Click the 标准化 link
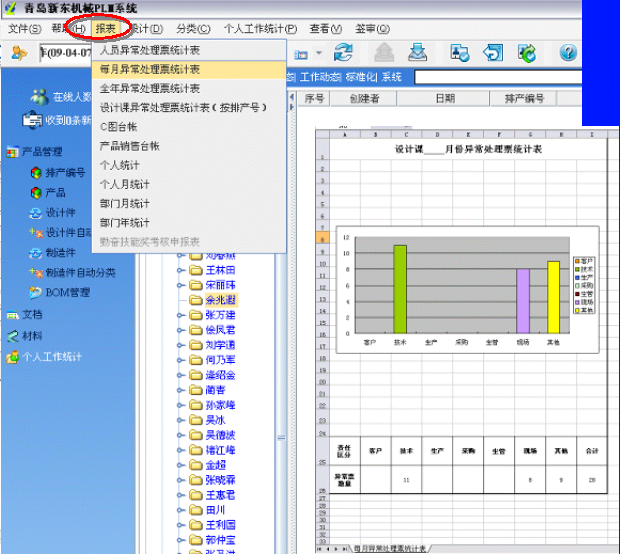620x554 pixels. point(361,77)
